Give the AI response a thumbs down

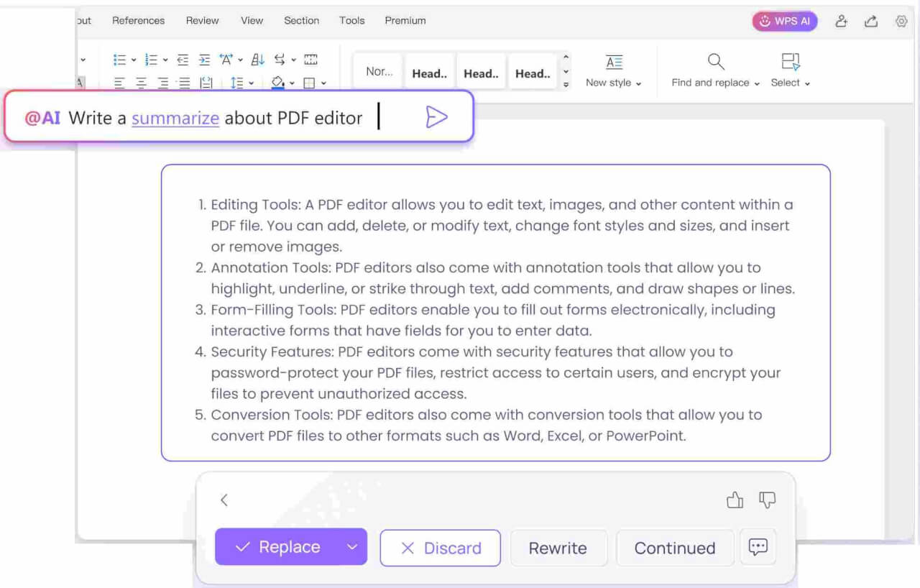(x=768, y=500)
